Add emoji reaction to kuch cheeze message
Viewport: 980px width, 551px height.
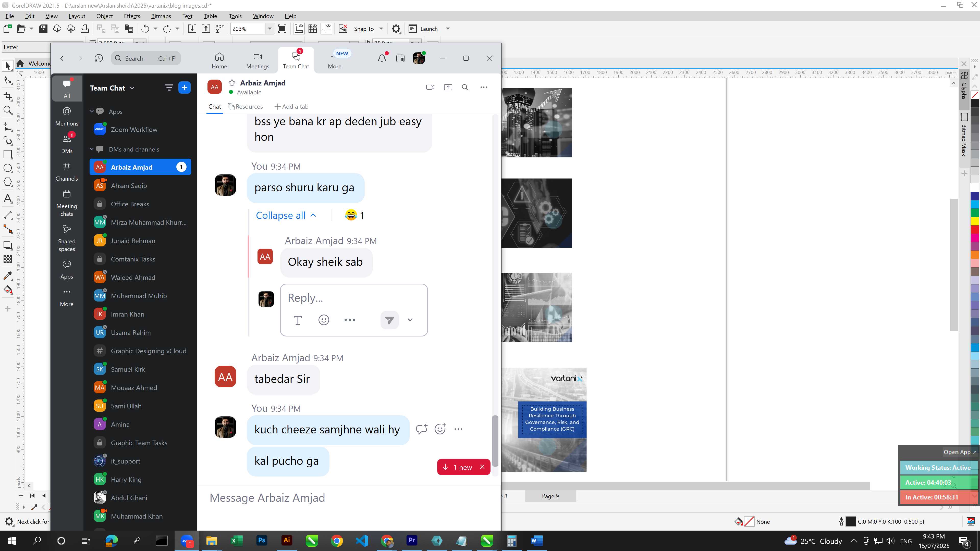tap(440, 429)
